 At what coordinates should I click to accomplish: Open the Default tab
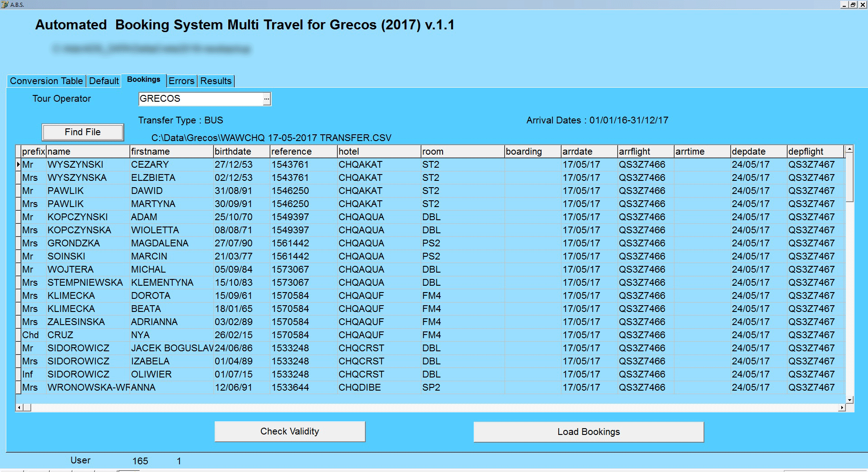104,81
